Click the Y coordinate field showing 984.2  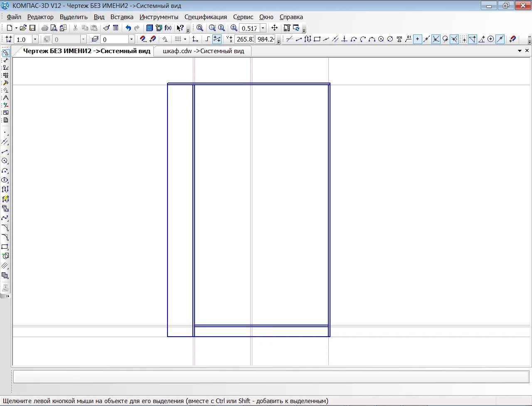click(x=265, y=39)
